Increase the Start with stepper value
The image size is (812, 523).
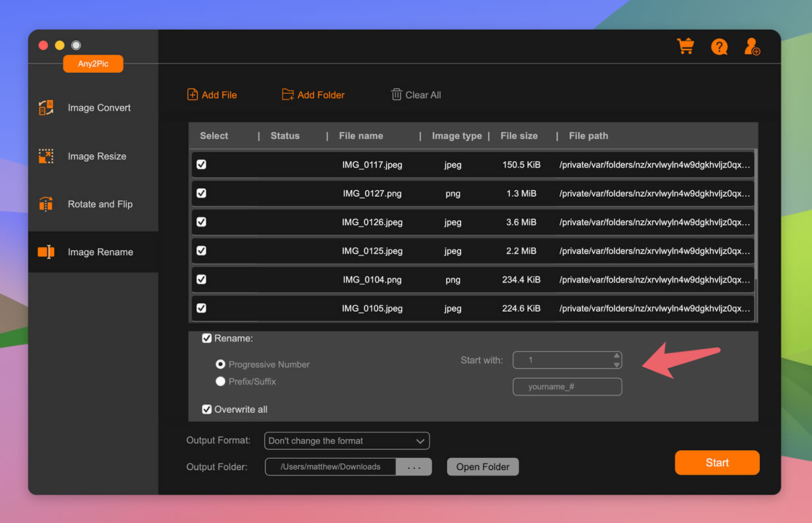coord(616,356)
